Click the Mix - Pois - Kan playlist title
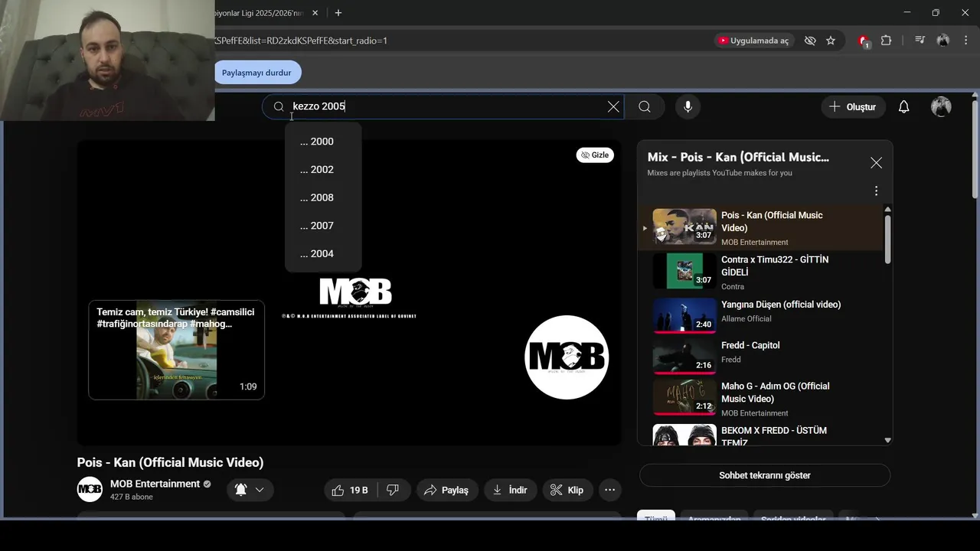The image size is (980, 551). pos(738,157)
